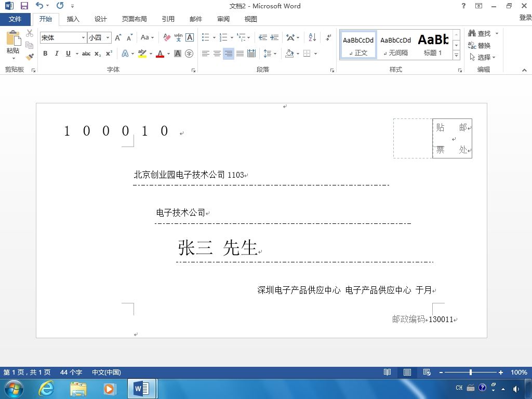The width and height of the screenshot is (532, 399).
Task: Apply text effects with the outlined A icon
Action: 125,54
